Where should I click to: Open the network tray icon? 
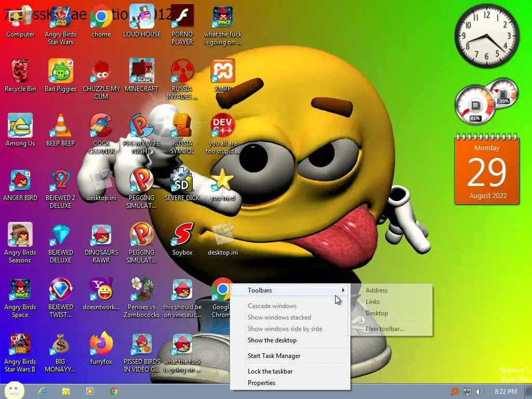pos(467,392)
